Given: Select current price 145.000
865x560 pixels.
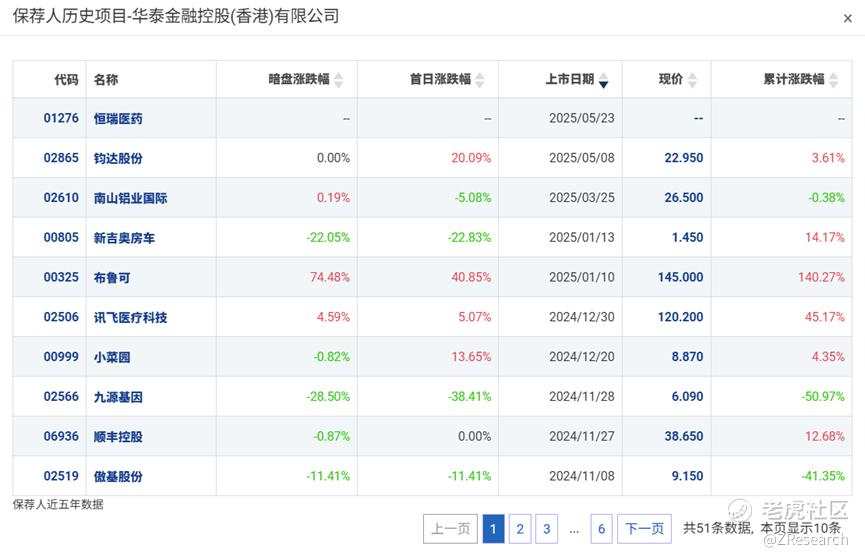Looking at the screenshot, I should click(680, 277).
